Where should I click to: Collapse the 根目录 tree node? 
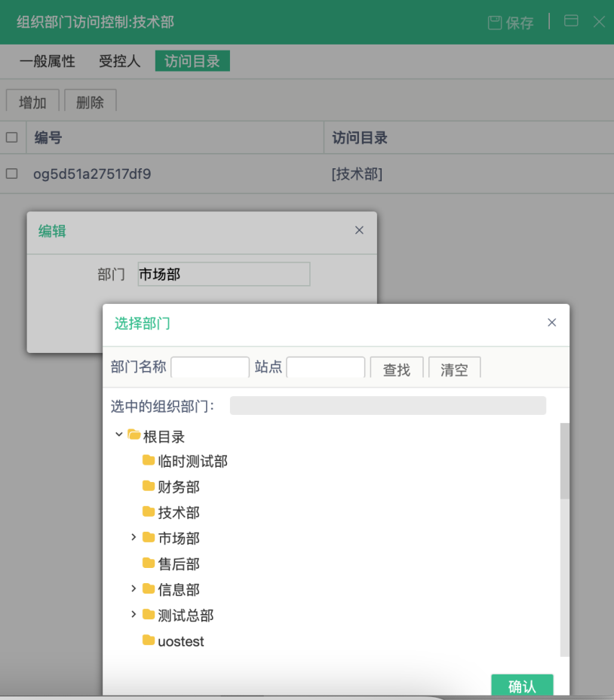(118, 434)
